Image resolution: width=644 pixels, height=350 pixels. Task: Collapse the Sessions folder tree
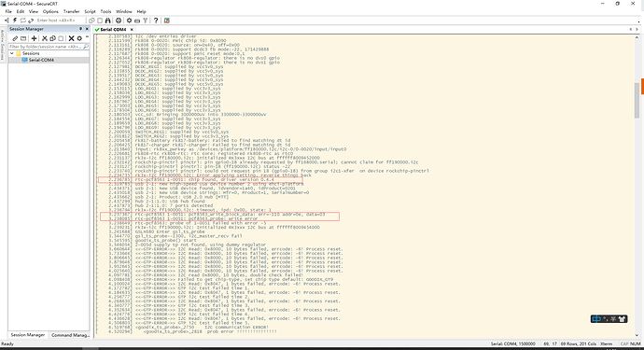[12, 53]
